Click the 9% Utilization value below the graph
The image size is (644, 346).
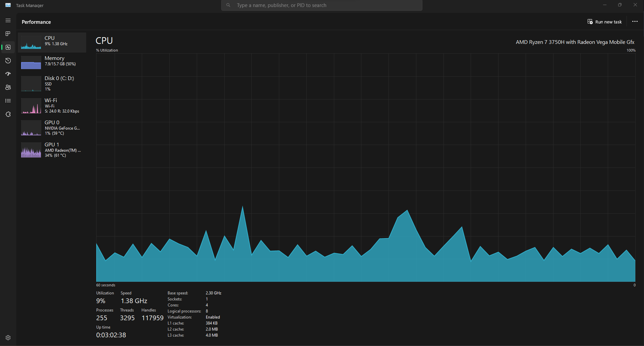click(x=101, y=301)
